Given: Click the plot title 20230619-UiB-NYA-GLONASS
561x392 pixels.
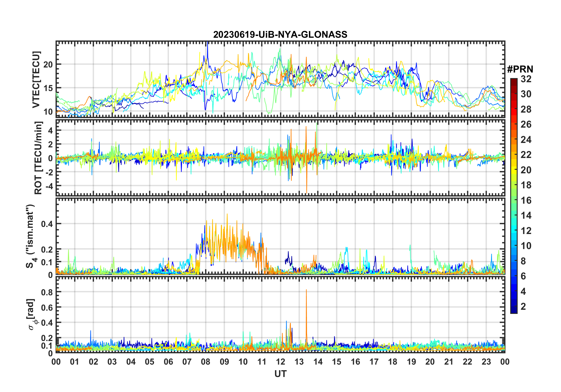Looking at the screenshot, I should (x=280, y=35).
